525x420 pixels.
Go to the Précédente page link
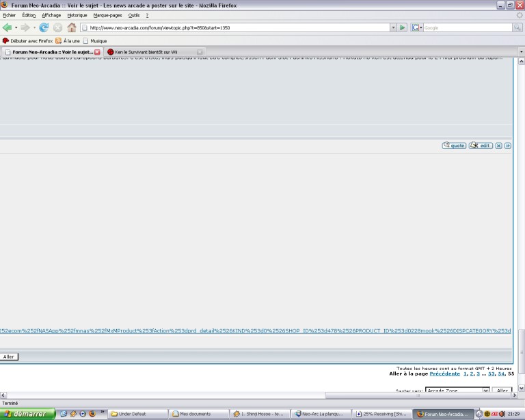pos(444,373)
